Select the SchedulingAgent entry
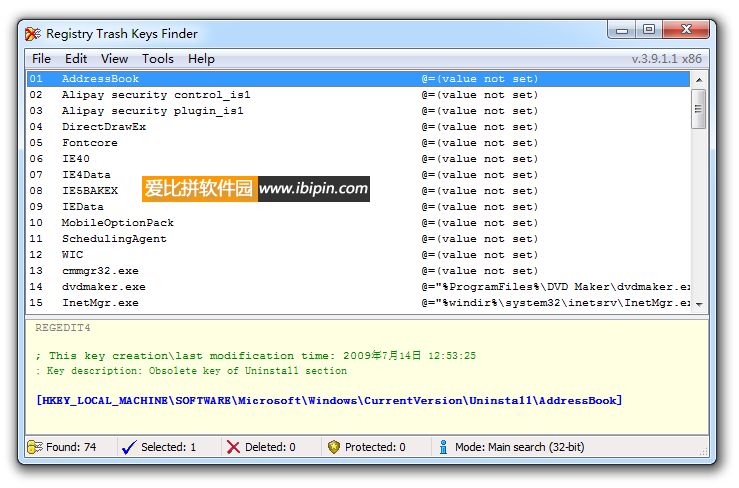The image size is (739, 488). (x=358, y=239)
